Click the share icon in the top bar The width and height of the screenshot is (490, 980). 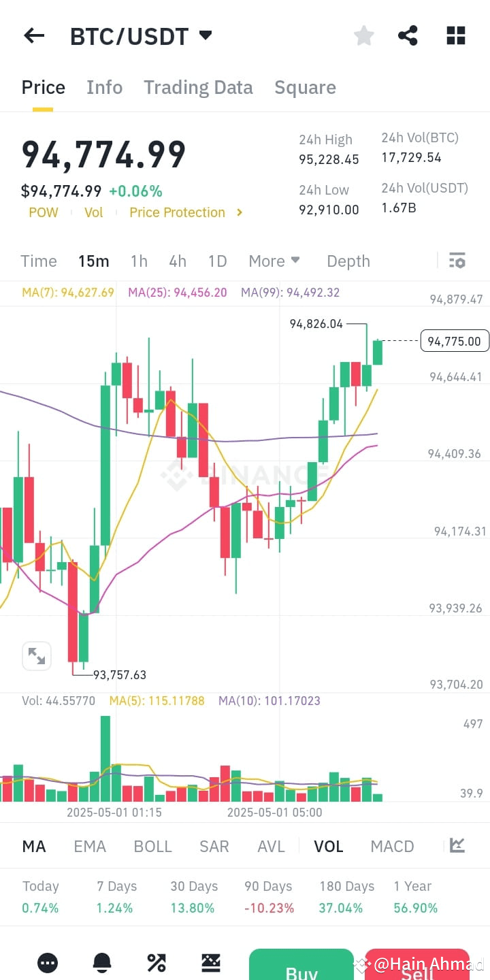(408, 35)
